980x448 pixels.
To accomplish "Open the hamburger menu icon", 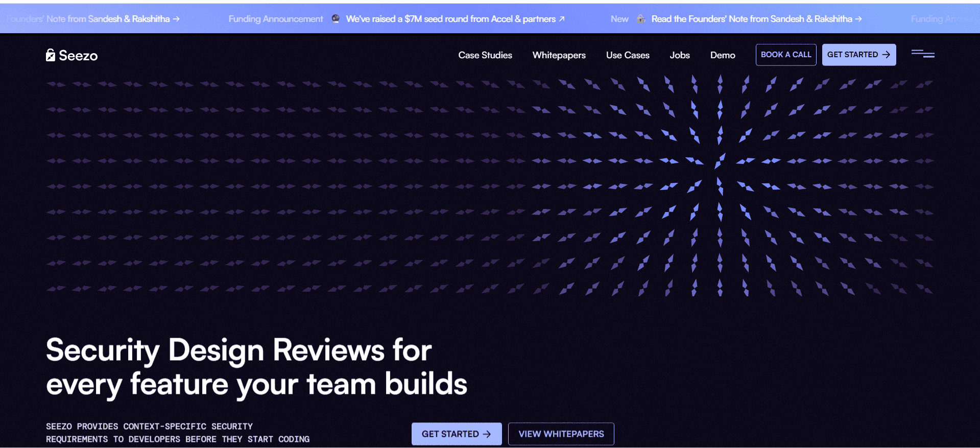I will [x=922, y=54].
